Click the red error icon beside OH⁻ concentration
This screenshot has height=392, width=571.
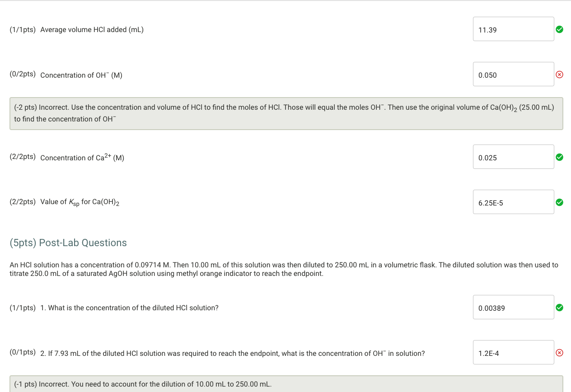pyautogui.click(x=559, y=74)
